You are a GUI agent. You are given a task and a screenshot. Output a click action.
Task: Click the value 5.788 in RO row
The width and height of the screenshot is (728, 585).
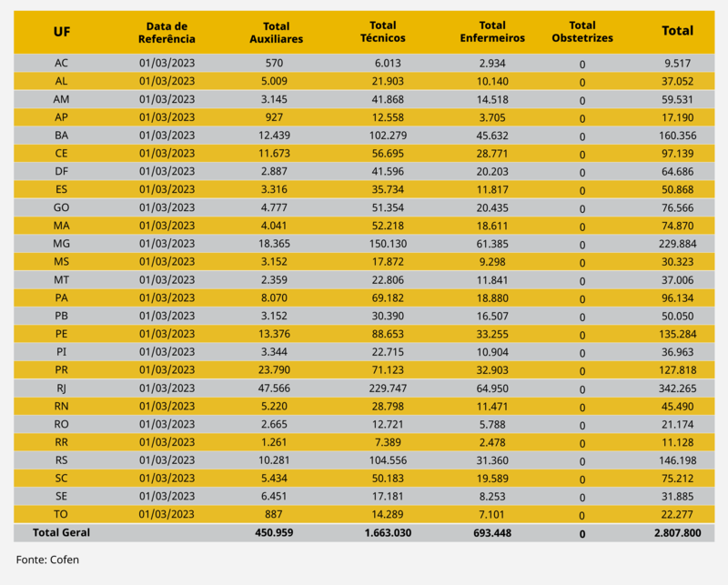point(492,424)
